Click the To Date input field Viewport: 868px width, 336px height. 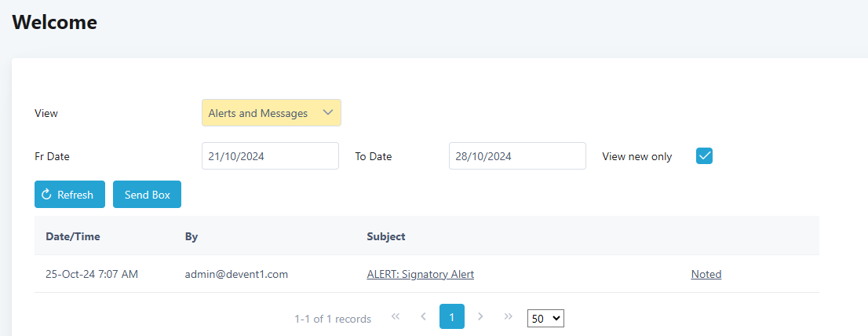tap(517, 155)
